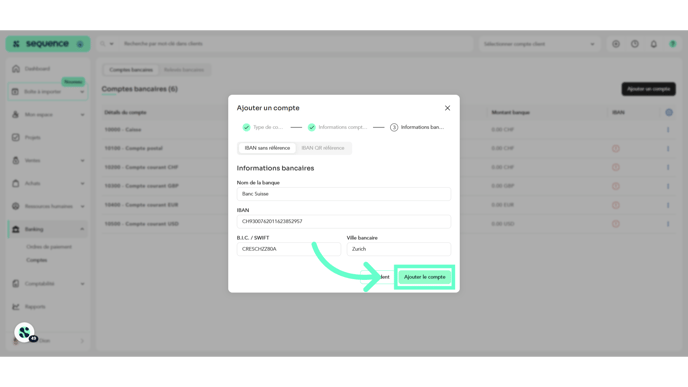Click the Ajouter un compte black button
This screenshot has width=688, height=387.
tap(649, 89)
